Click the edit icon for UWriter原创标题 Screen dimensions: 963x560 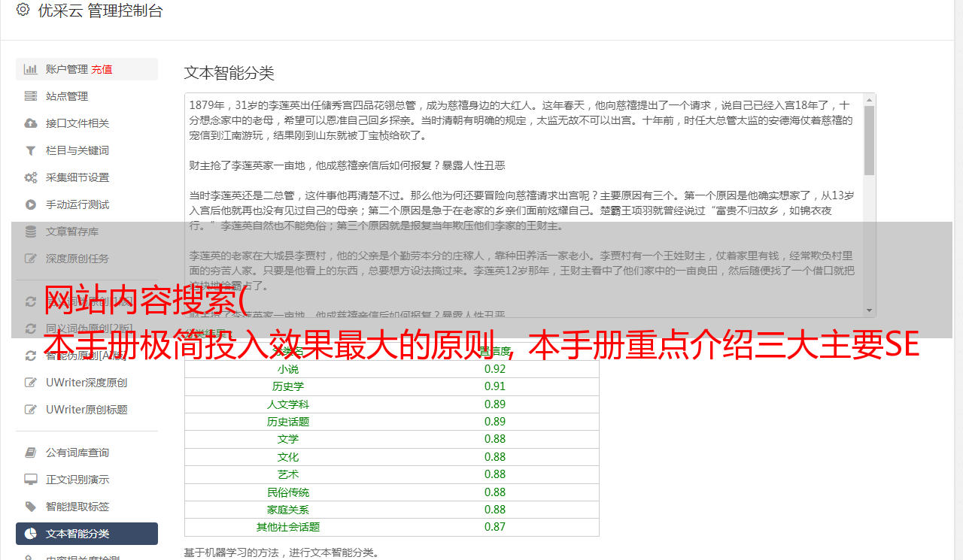tap(31, 410)
